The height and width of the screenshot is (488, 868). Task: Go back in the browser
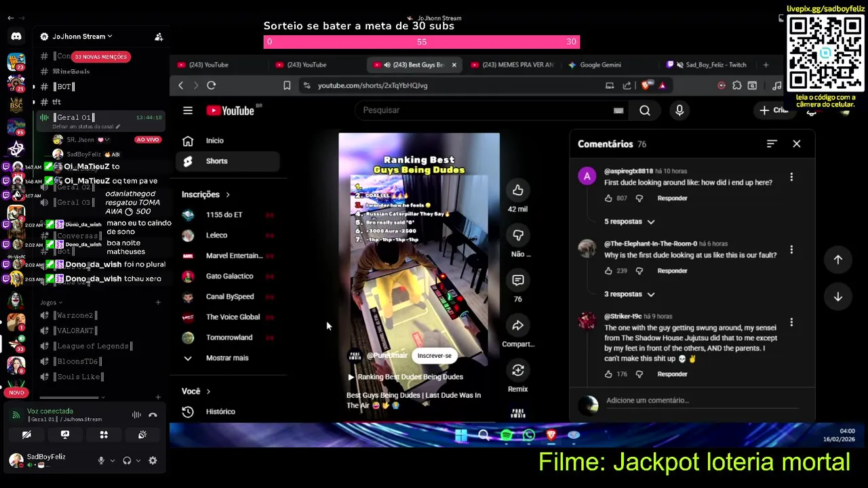tap(181, 85)
